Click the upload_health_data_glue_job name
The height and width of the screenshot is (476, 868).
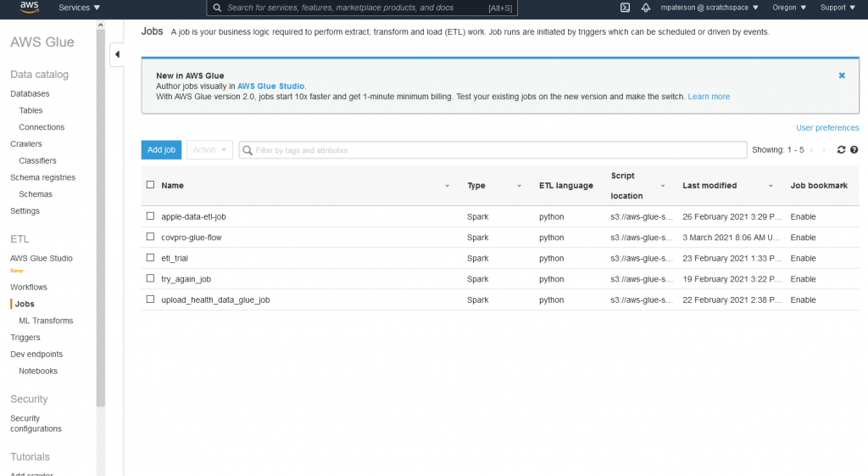click(x=215, y=300)
